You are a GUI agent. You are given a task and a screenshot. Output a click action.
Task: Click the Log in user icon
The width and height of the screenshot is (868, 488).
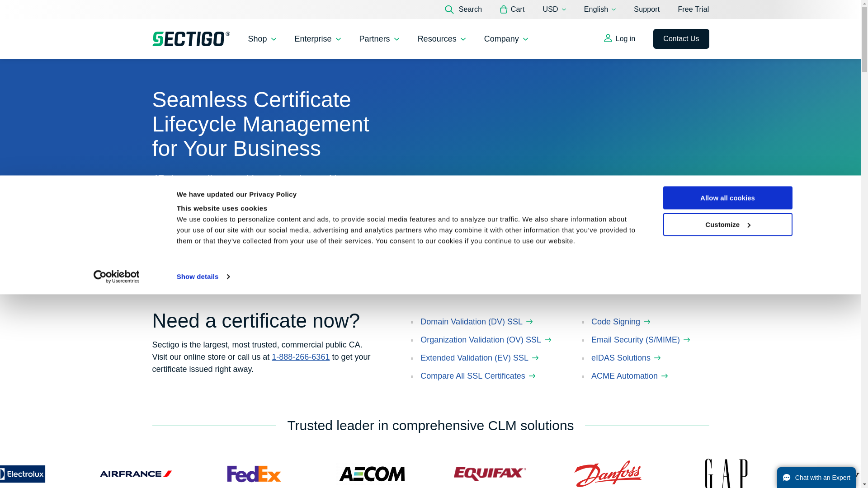(x=608, y=38)
